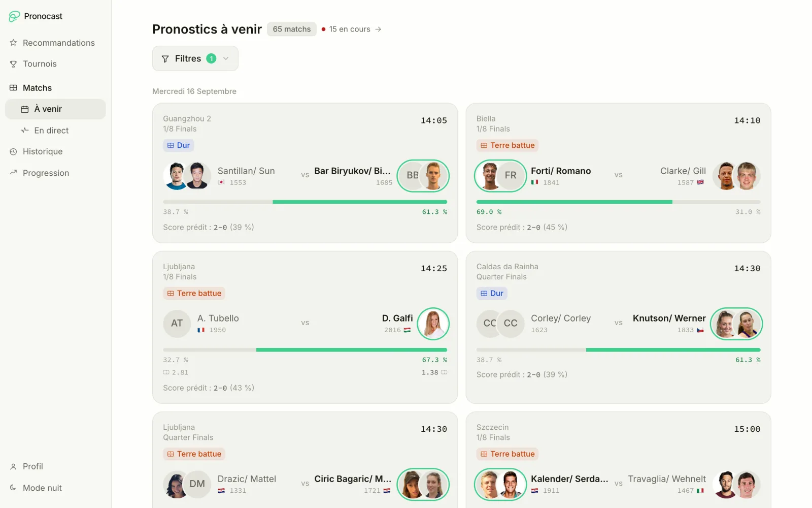Screen dimensions: 812x508
Task: Click the Corley/ Corley CC avatars
Action: tap(500, 324)
